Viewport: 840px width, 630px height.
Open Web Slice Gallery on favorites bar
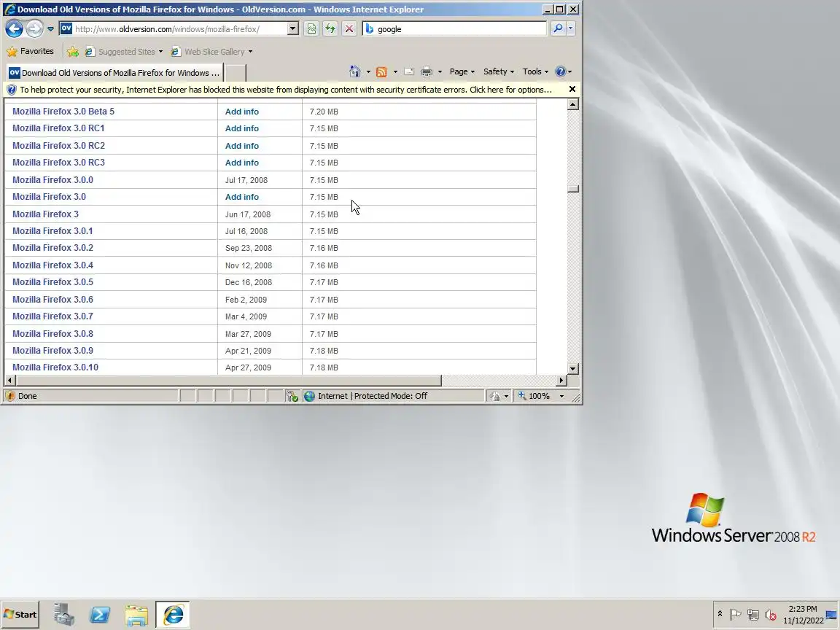pos(211,52)
